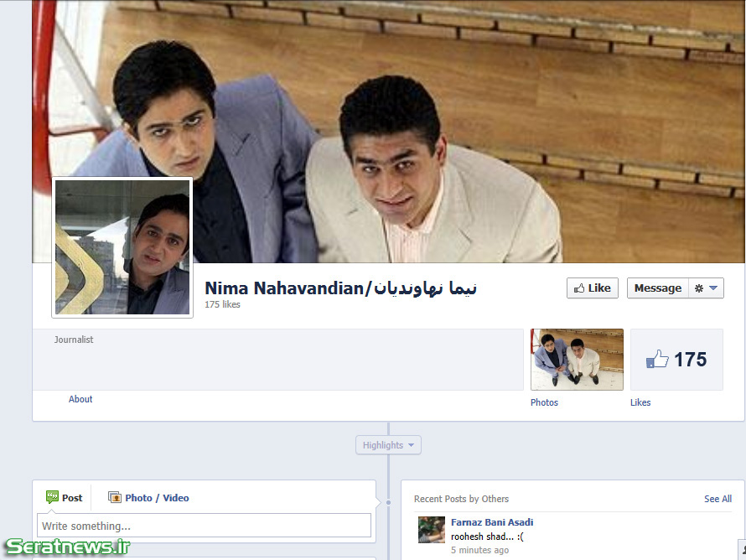Click the Photos link
Viewport: 746px width, 560px height.
pyautogui.click(x=544, y=402)
